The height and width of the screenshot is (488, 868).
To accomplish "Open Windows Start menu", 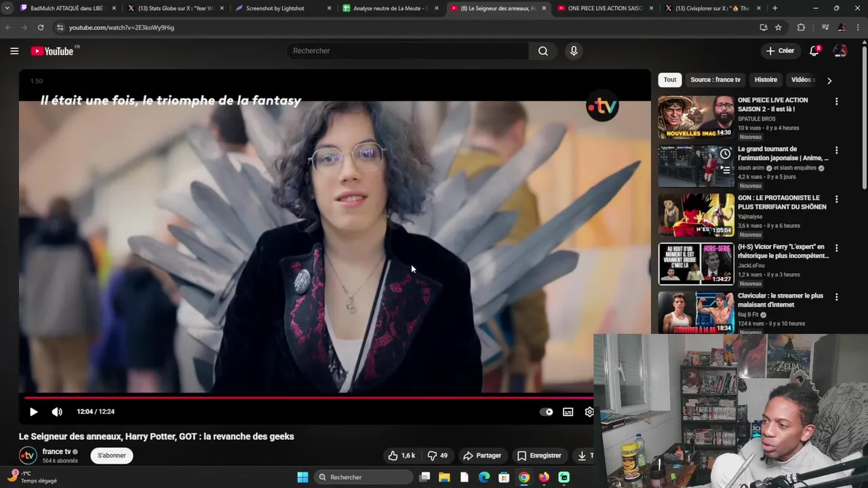I will pos(302,477).
